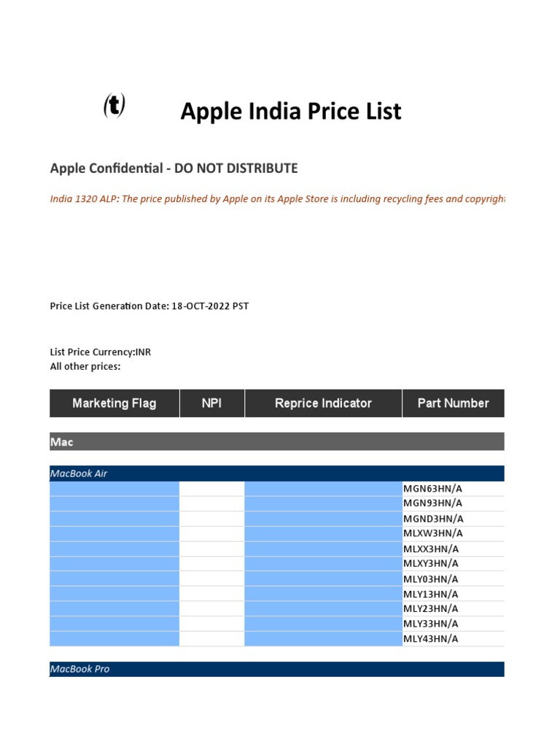The width and height of the screenshot is (560, 747).
Task: Click the MLY03HN/A part number cell
Action: 432,579
